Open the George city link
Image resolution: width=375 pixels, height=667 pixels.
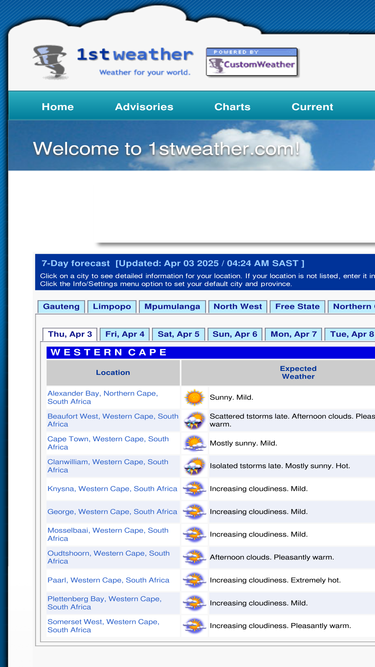(112, 512)
